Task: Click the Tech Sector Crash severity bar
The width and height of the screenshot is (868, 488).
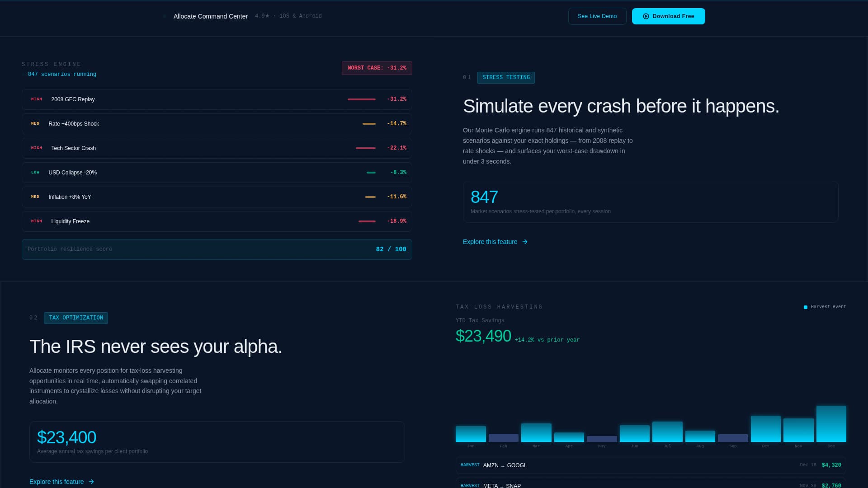Action: click(x=366, y=148)
